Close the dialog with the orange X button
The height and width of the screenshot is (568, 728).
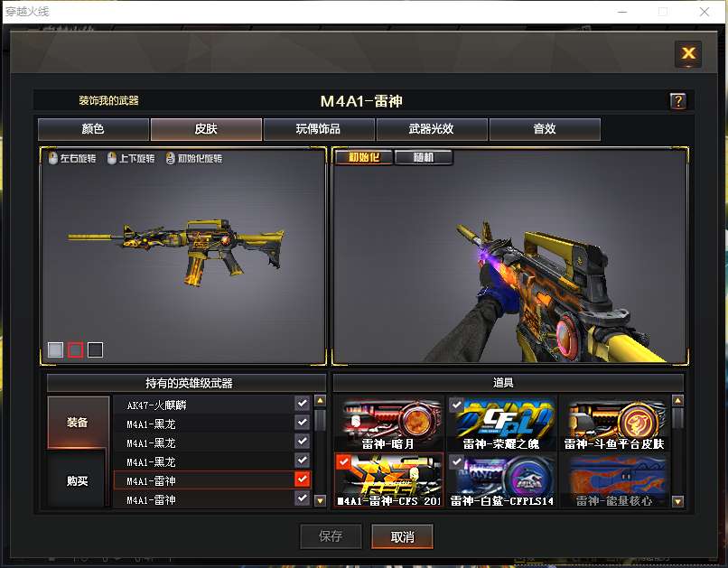(x=688, y=53)
